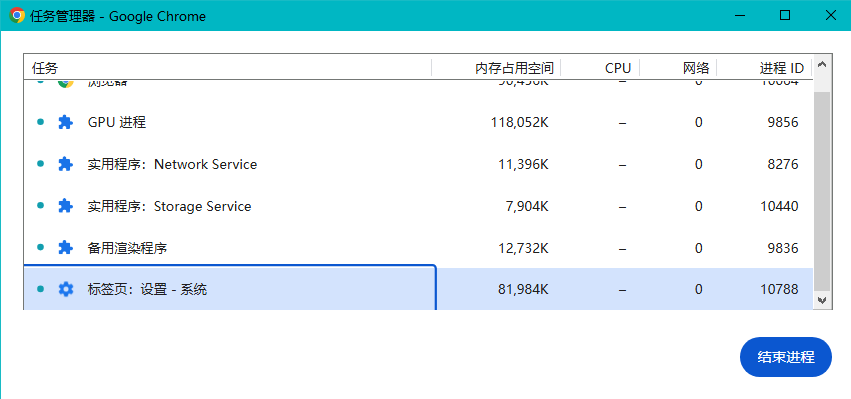Image resolution: width=851 pixels, height=399 pixels.
Task: Select 实用程序：Storage Service row
Action: click(418, 206)
